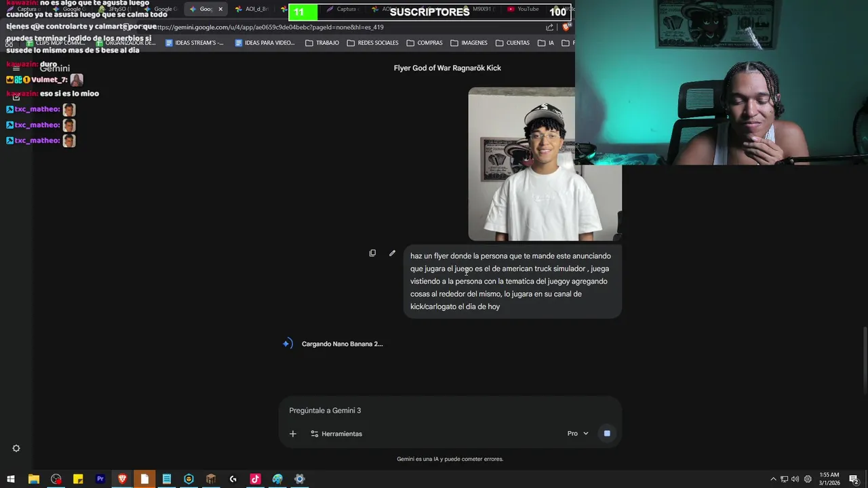The width and height of the screenshot is (868, 488).
Task: Open OBS Studio from the taskbar
Action: 56,479
